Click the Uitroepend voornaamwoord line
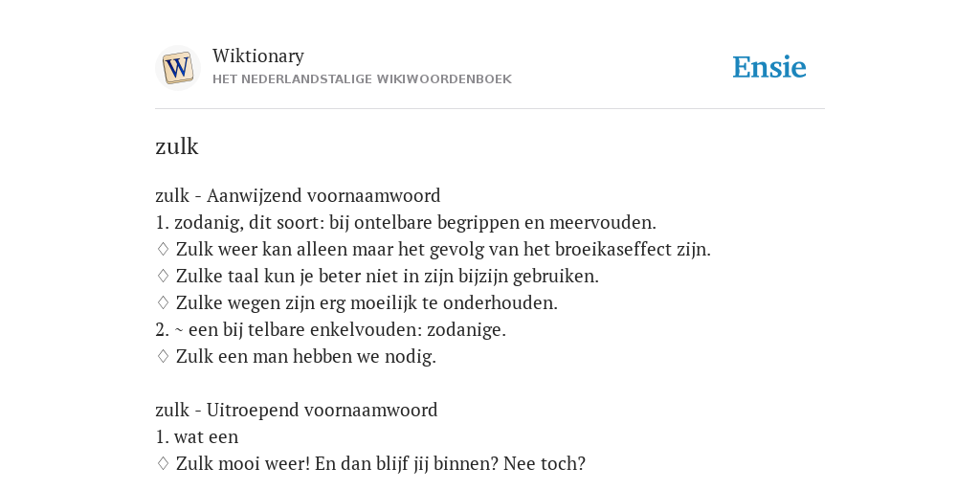This screenshot has height=490, width=980. point(297,410)
